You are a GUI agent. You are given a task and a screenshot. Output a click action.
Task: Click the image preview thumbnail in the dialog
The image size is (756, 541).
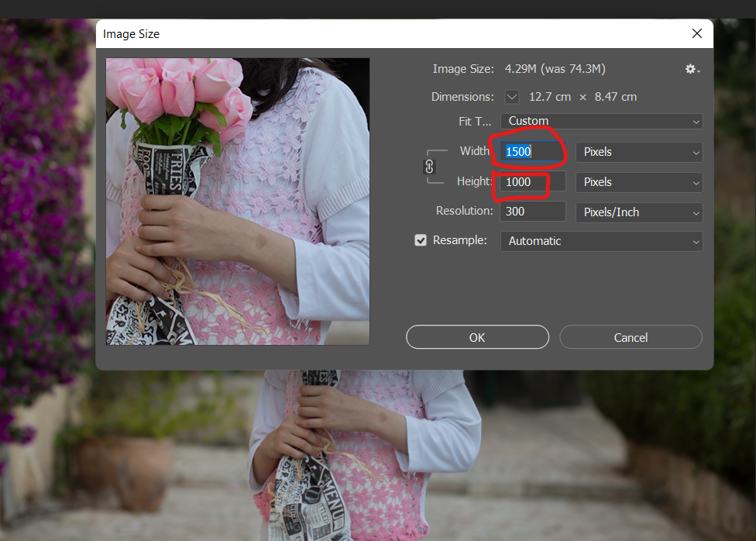238,202
